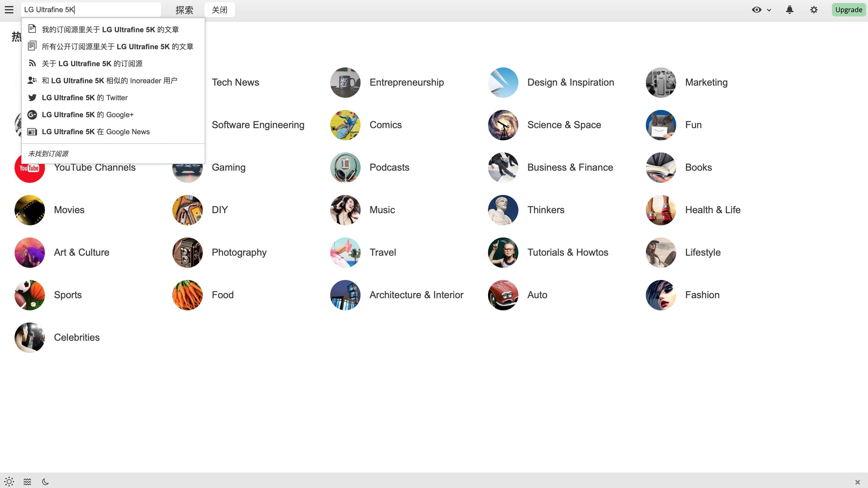Open Design & Inspiration category
The height and width of the screenshot is (488, 868).
point(571,83)
